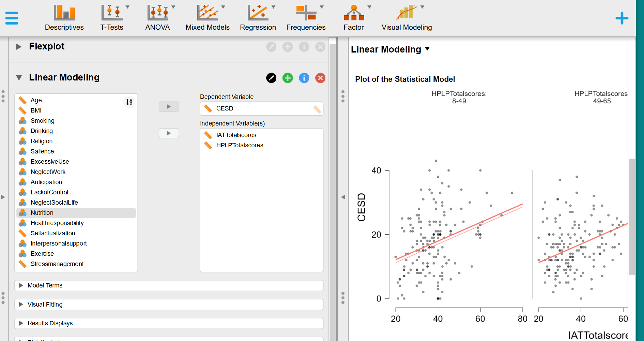Click the info icon for Linear Modeling
The width and height of the screenshot is (644, 341).
(304, 78)
